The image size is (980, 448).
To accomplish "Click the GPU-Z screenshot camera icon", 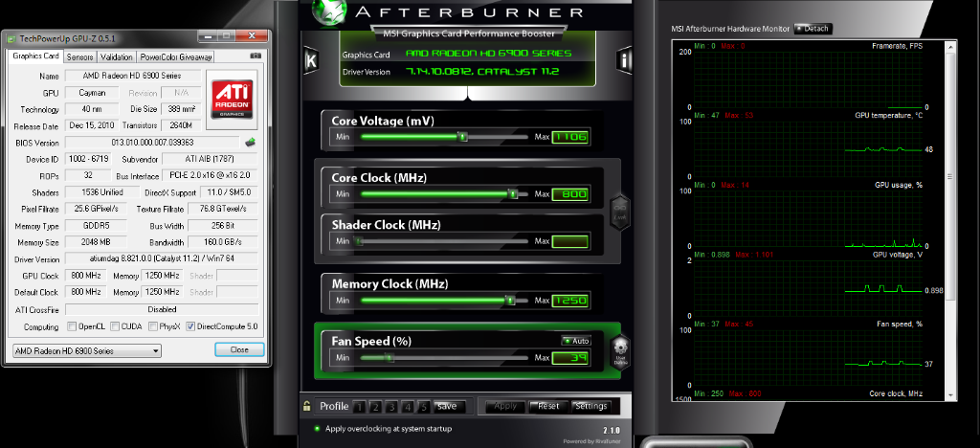I will [x=256, y=56].
